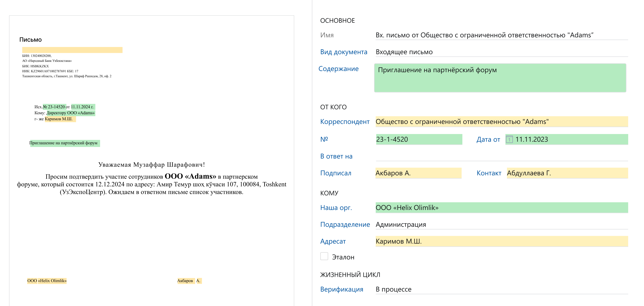644x306 pixels.
Task: Click the ИИК: KZ29601A871002787691 line
Action: pos(50,71)
